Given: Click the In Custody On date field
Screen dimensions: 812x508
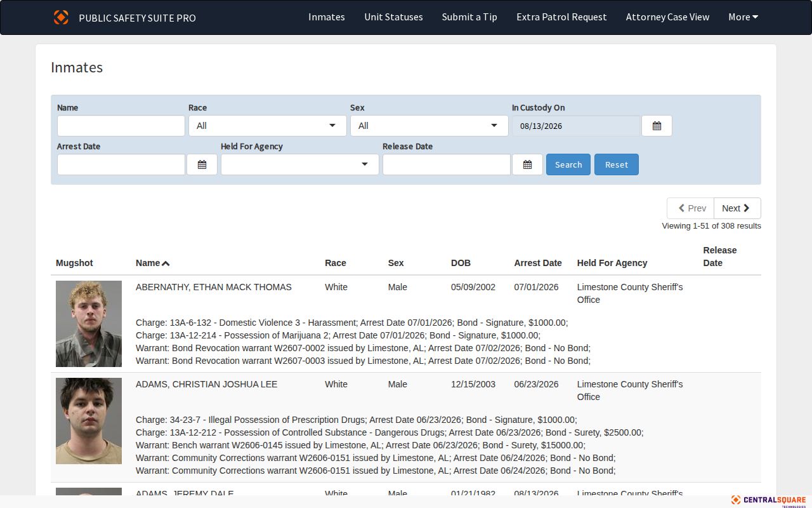Looking at the screenshot, I should click(x=577, y=126).
